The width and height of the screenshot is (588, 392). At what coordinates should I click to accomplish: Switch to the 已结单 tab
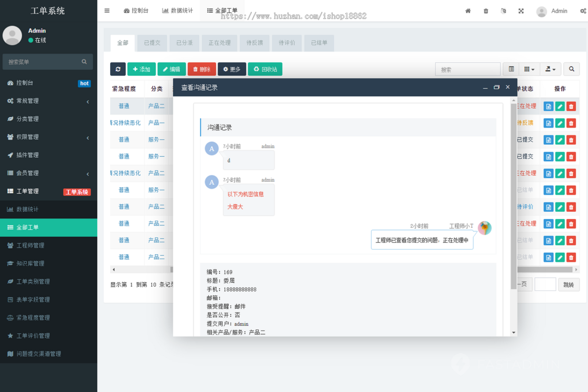pyautogui.click(x=319, y=43)
